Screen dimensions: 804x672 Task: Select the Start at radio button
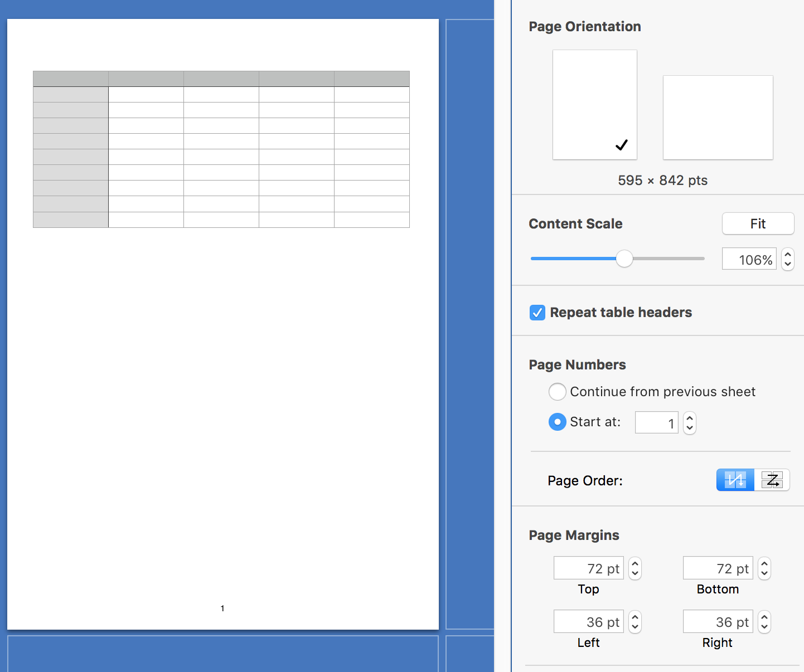[x=558, y=422]
